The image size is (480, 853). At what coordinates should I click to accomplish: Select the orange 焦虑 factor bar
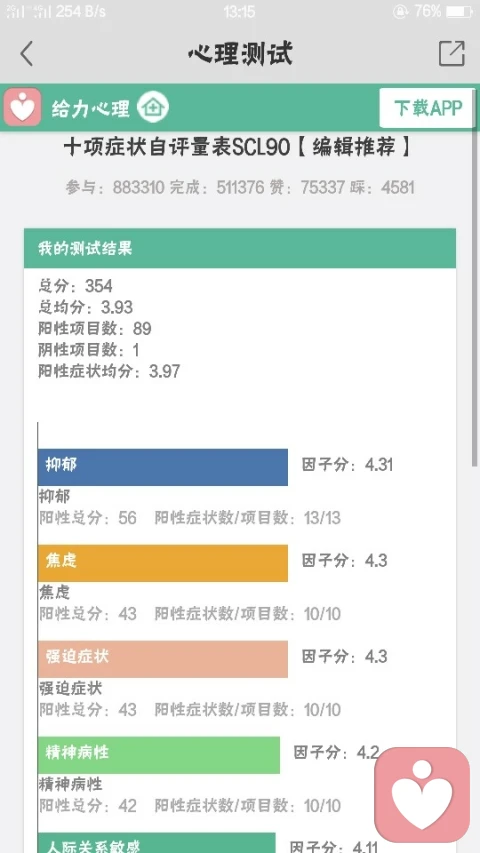(x=163, y=563)
